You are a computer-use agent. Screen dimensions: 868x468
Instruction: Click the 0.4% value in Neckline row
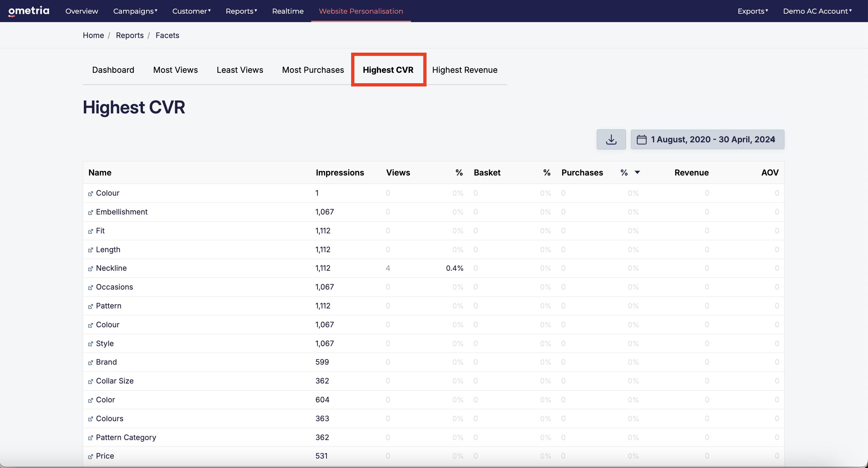tap(454, 268)
